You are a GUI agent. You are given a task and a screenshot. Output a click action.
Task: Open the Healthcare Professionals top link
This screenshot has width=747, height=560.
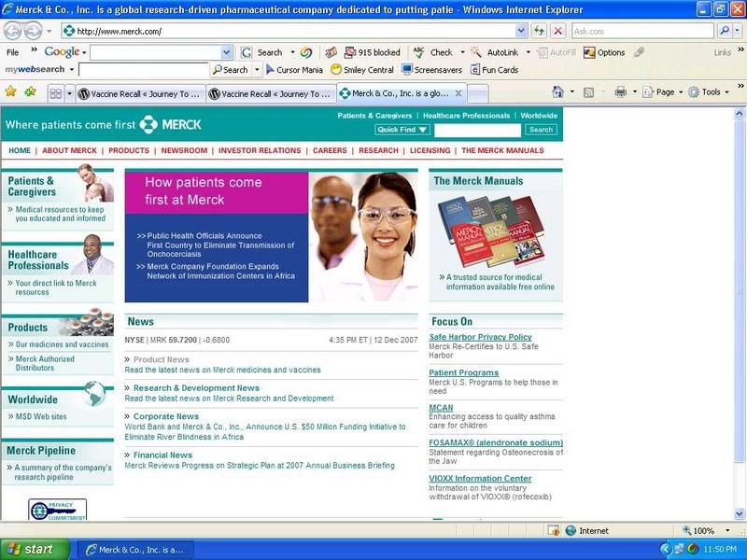coord(466,116)
